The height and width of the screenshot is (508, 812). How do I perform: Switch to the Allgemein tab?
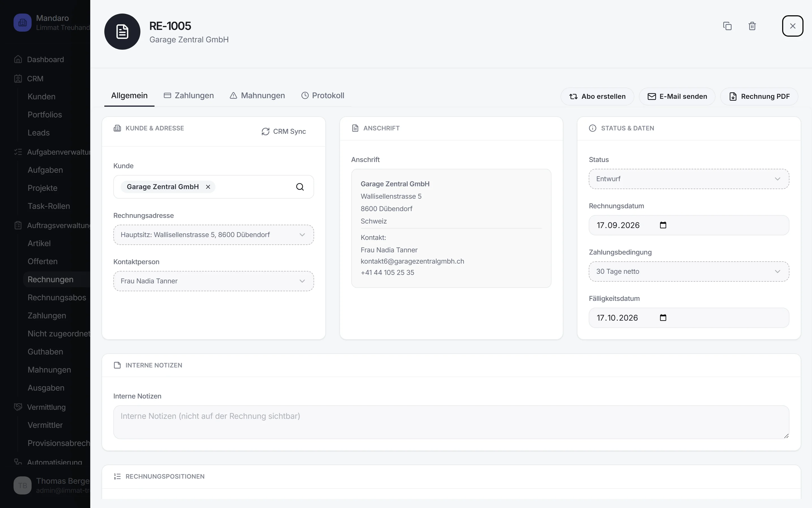[x=129, y=96]
